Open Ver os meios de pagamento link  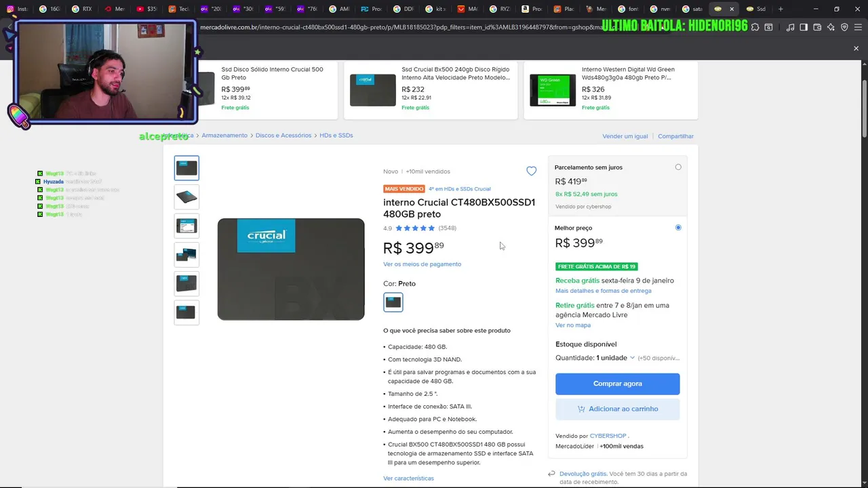click(422, 264)
